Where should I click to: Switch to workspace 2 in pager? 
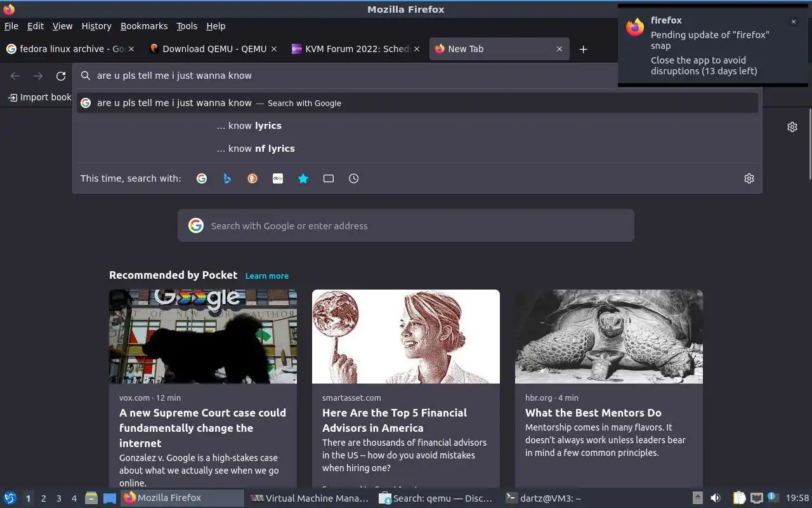pyautogui.click(x=43, y=498)
